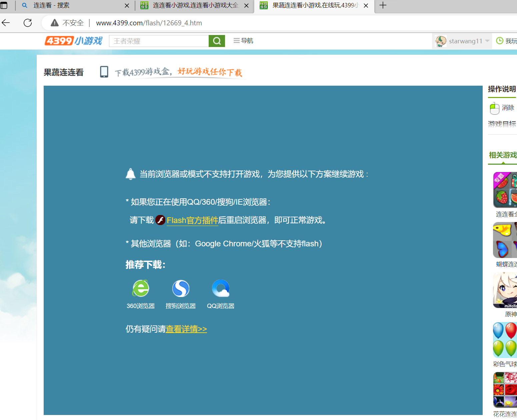Click the address bar URL

149,23
